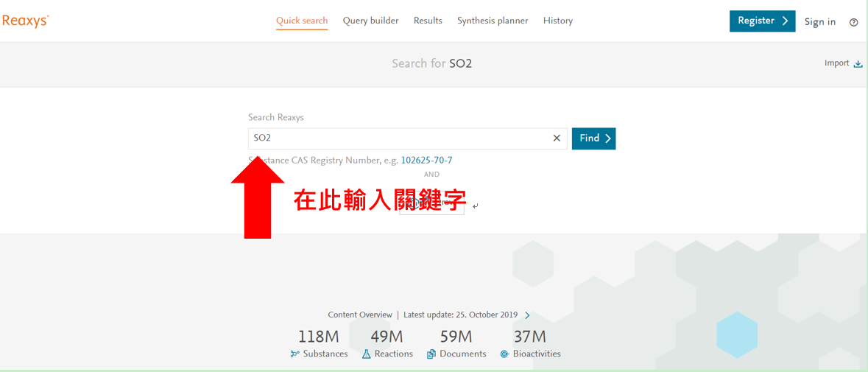
Task: Click the Sign in link
Action: pyautogui.click(x=820, y=22)
